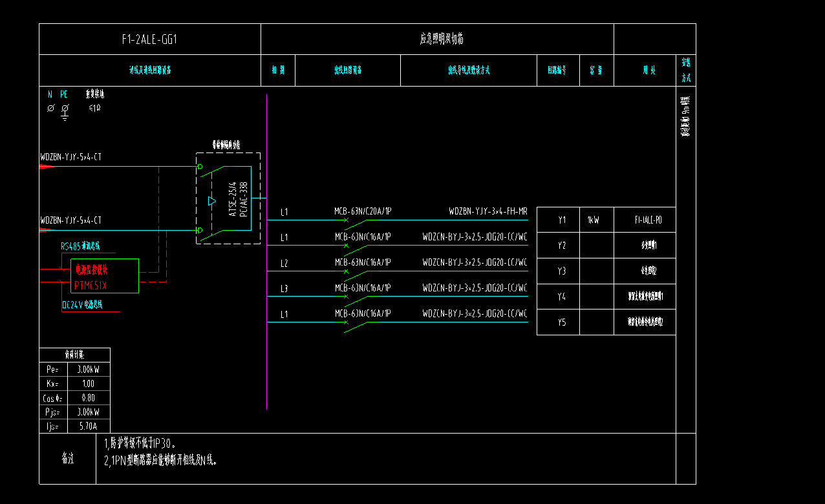Click the green PTMC51X module box
Viewport: 825px width, 504px height.
(x=105, y=277)
